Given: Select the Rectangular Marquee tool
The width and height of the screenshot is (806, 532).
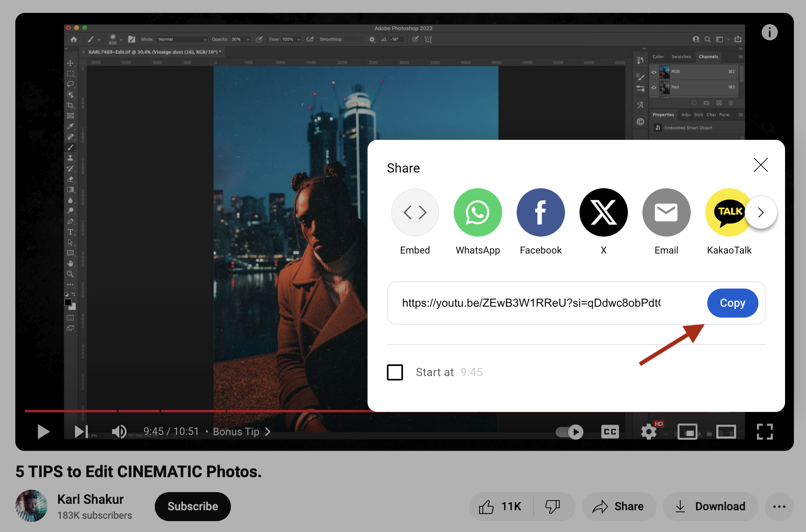Looking at the screenshot, I should pyautogui.click(x=71, y=74).
